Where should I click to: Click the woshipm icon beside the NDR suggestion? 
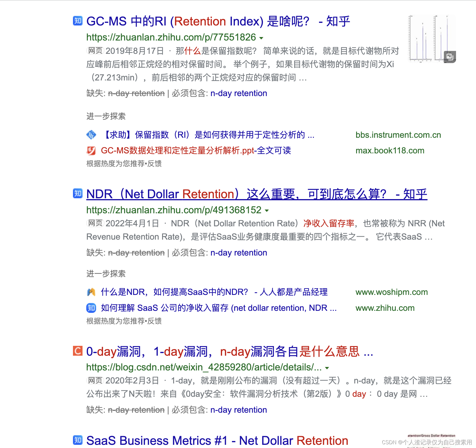91,292
